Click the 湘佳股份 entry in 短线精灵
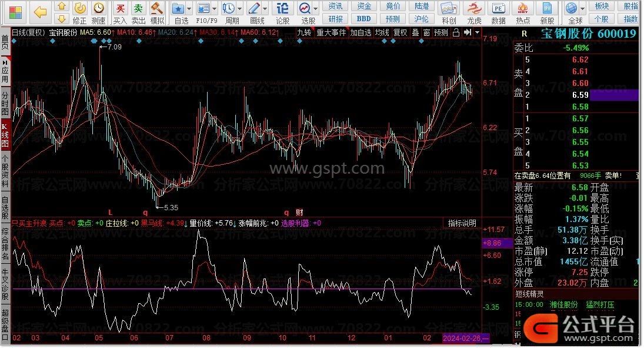This screenshot has height=348, width=644. (563, 305)
